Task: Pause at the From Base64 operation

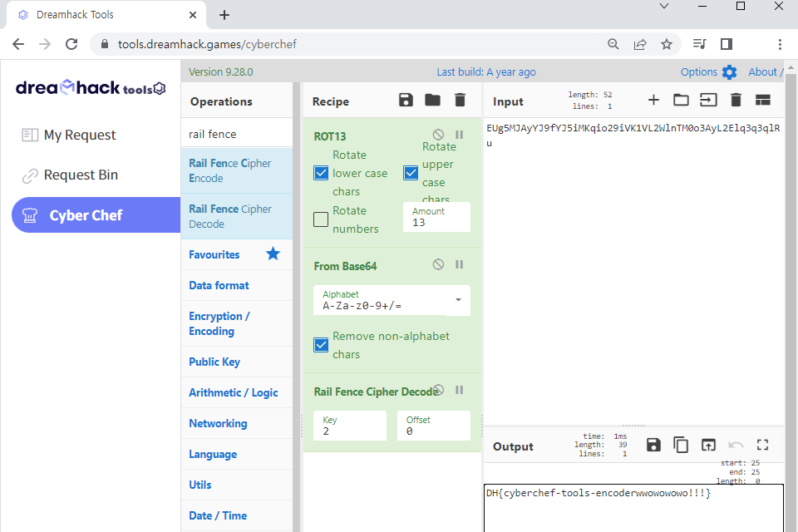Action: pos(459,264)
